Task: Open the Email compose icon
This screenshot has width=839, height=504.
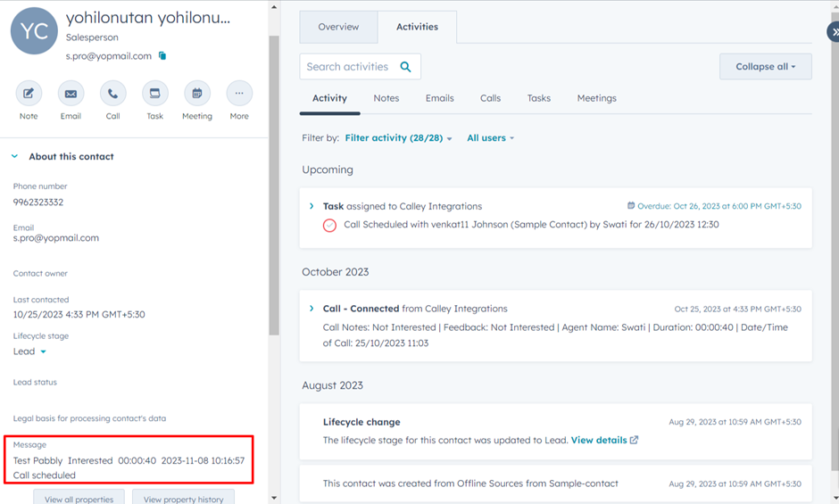Action: pos(71,94)
